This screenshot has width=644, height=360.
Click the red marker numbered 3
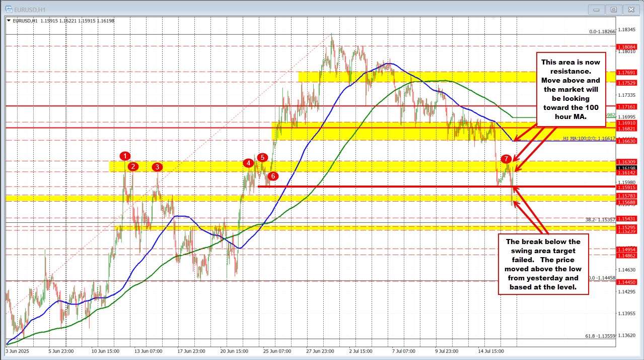(x=157, y=166)
